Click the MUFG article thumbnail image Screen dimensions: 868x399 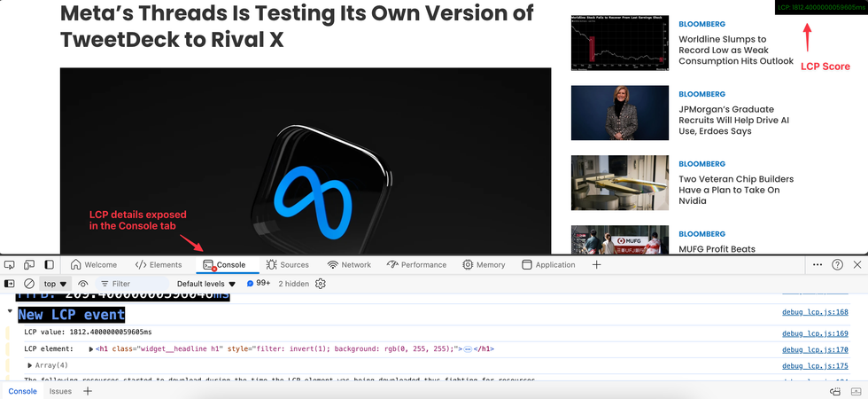tap(620, 239)
